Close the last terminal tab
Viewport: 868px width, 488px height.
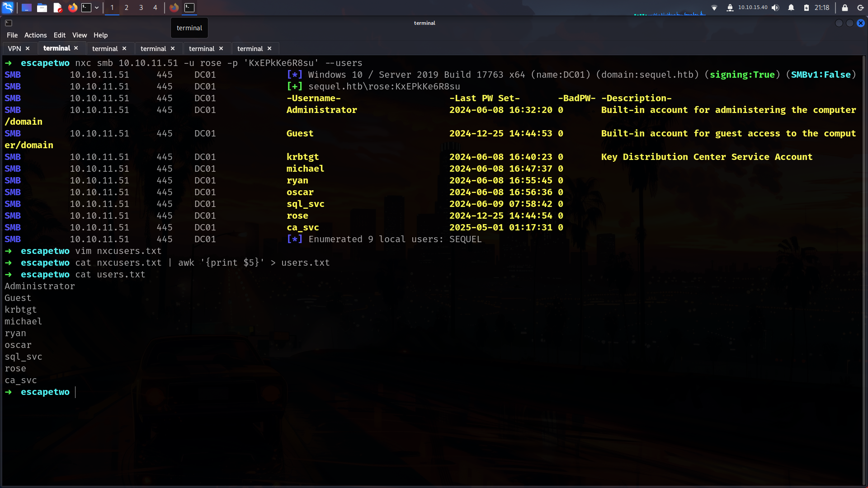pos(269,48)
